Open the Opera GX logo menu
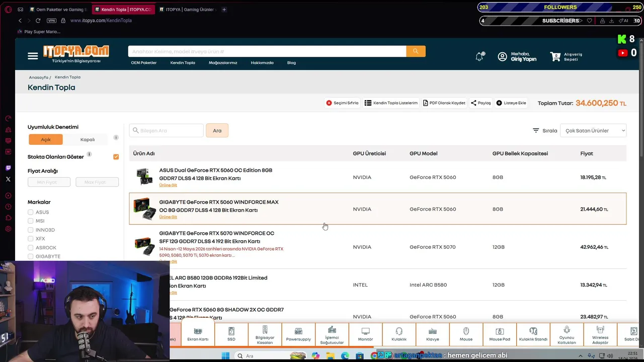The width and height of the screenshot is (644, 362). 8,10
